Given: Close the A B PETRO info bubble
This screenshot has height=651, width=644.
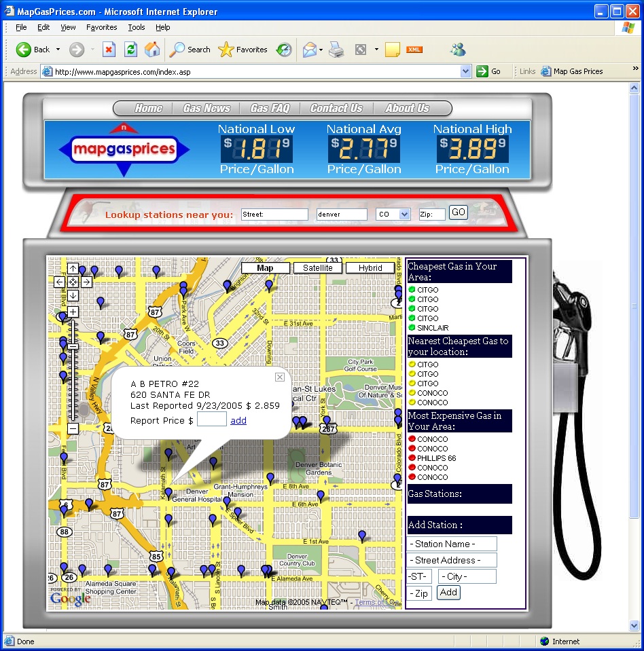Looking at the screenshot, I should (280, 377).
